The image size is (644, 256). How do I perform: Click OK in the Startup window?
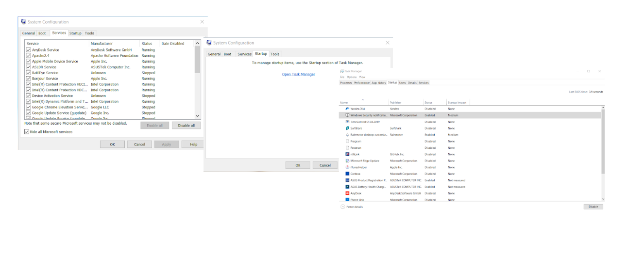(298, 165)
